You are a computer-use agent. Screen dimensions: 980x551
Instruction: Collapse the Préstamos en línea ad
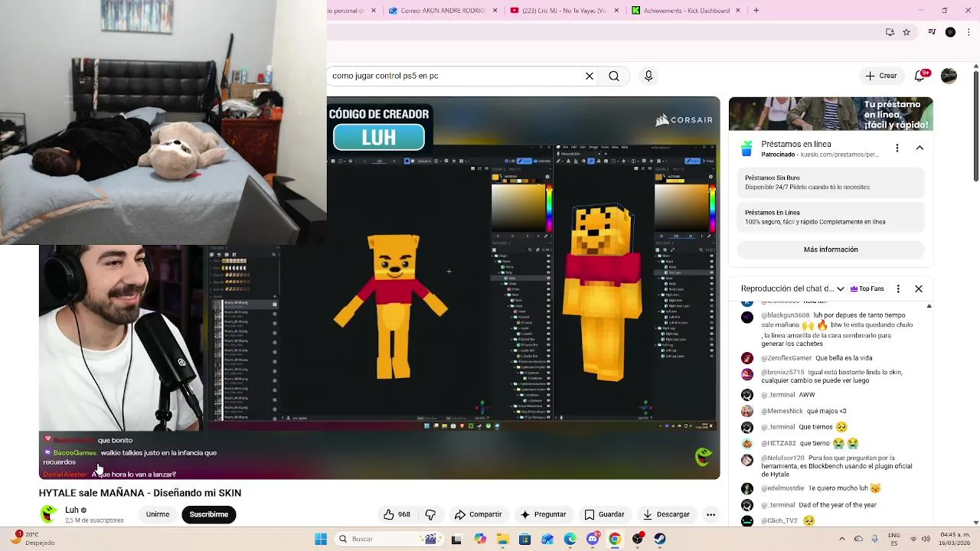(x=920, y=148)
